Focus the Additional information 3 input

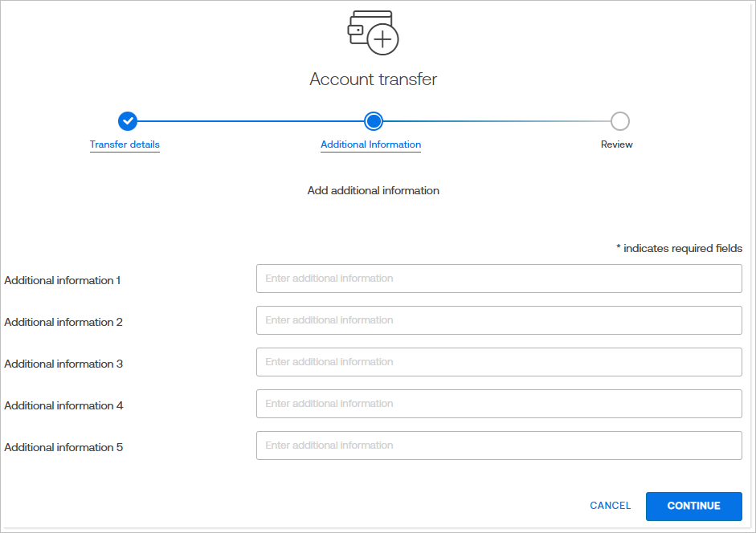tap(498, 361)
